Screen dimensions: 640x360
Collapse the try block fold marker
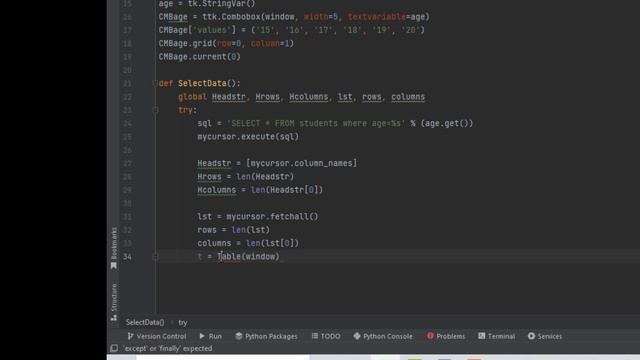click(155, 110)
